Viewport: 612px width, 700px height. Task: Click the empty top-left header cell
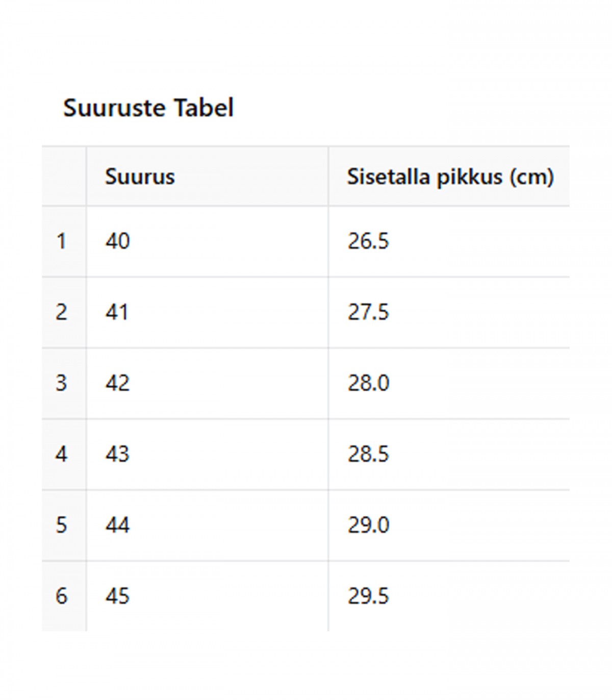64,177
